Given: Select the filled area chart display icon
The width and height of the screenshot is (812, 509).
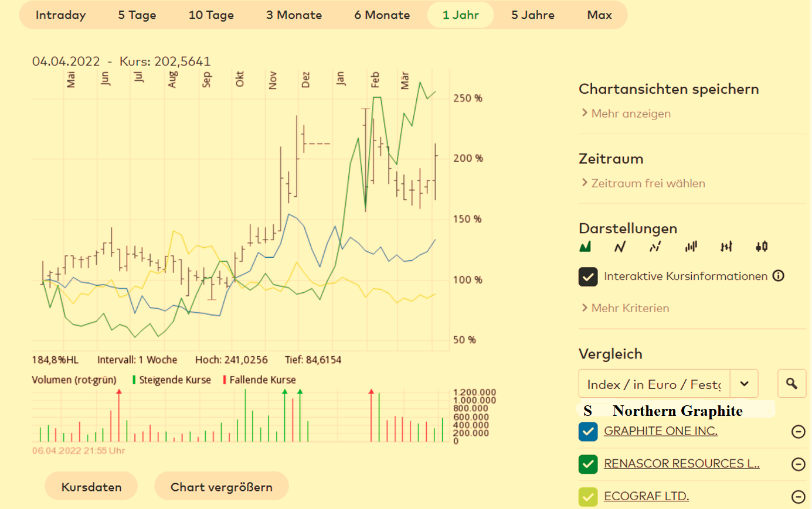Looking at the screenshot, I should pos(585,247).
